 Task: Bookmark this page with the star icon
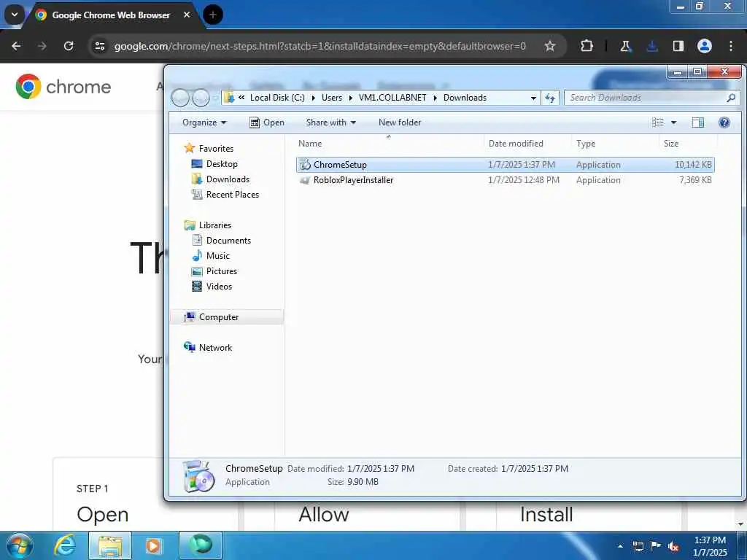[x=550, y=46]
